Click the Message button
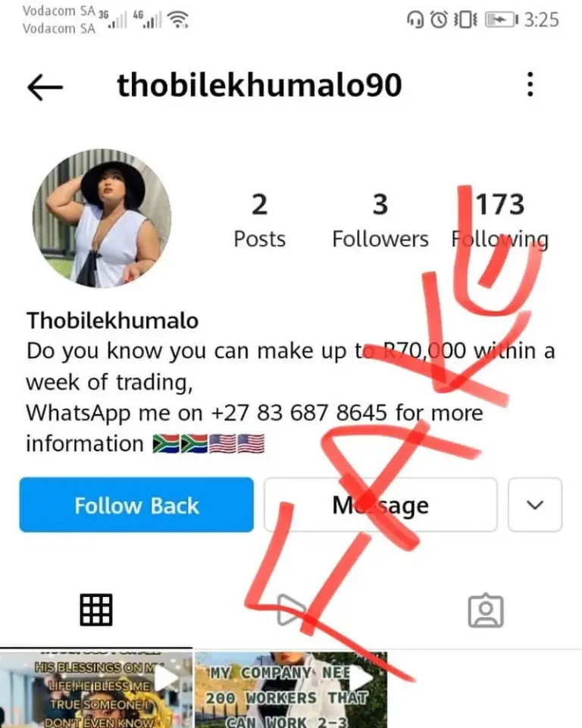 380,505
